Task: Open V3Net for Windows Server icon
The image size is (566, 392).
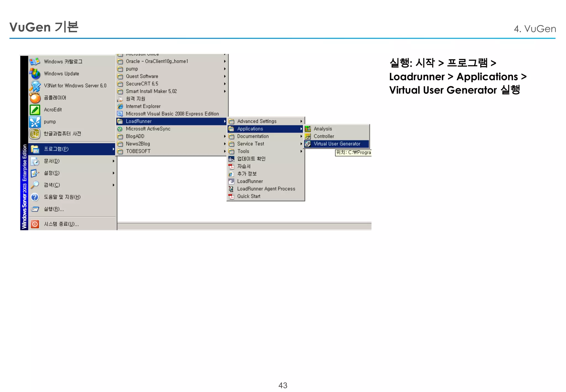Action: [x=35, y=86]
